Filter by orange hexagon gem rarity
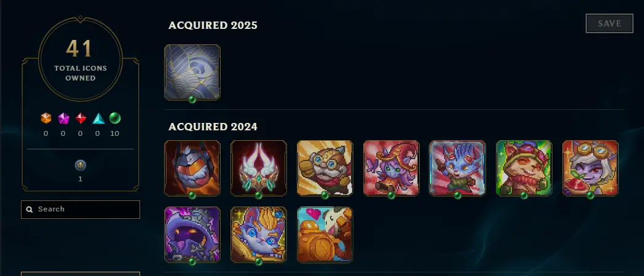644x276 pixels. click(46, 119)
